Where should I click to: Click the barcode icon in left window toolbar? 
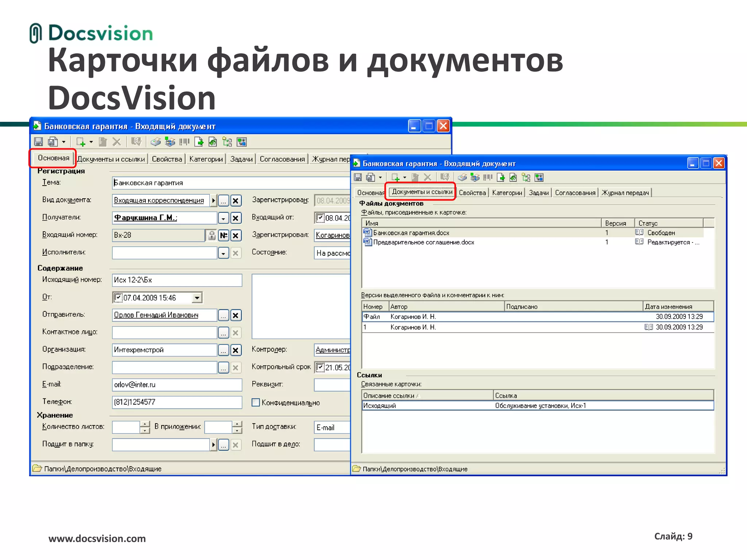point(184,141)
